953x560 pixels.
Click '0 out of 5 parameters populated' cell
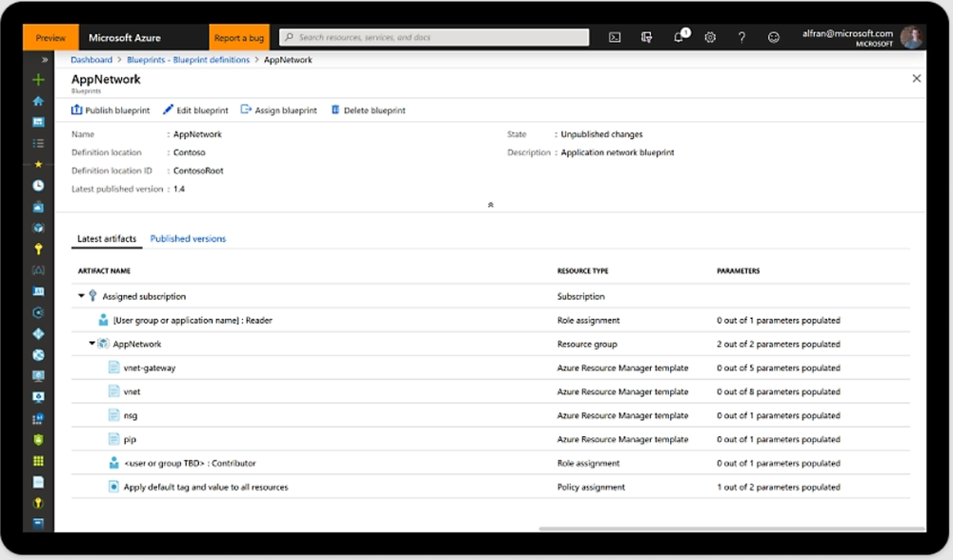click(778, 368)
